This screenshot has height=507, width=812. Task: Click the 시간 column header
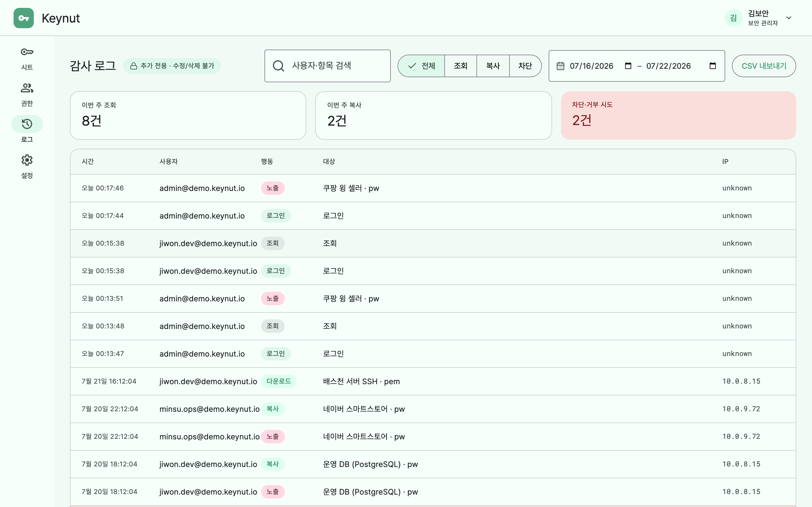tap(88, 162)
